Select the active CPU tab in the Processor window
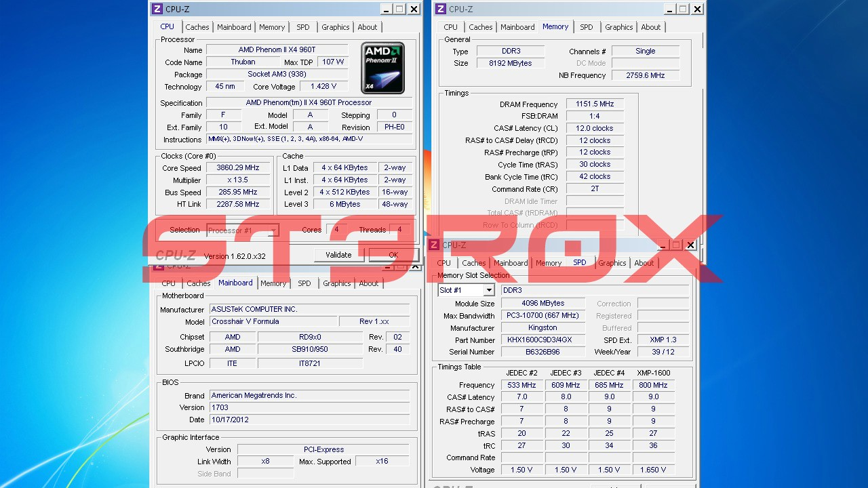This screenshot has width=868, height=488. (167, 26)
